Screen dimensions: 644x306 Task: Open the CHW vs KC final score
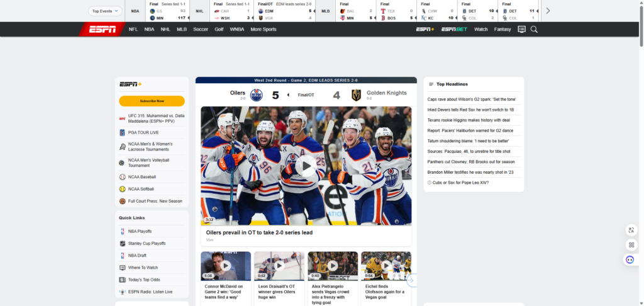(x=438, y=11)
